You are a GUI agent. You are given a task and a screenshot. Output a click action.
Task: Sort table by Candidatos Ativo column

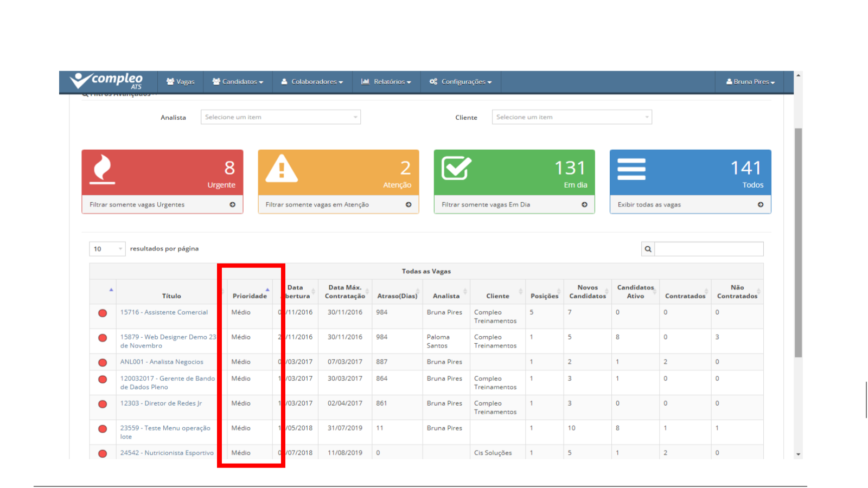[635, 292]
